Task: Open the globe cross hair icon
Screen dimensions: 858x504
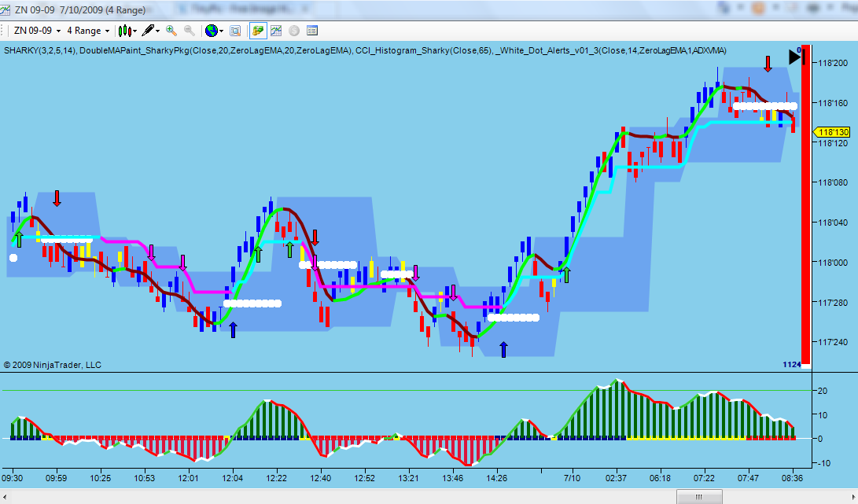Action: (x=212, y=31)
